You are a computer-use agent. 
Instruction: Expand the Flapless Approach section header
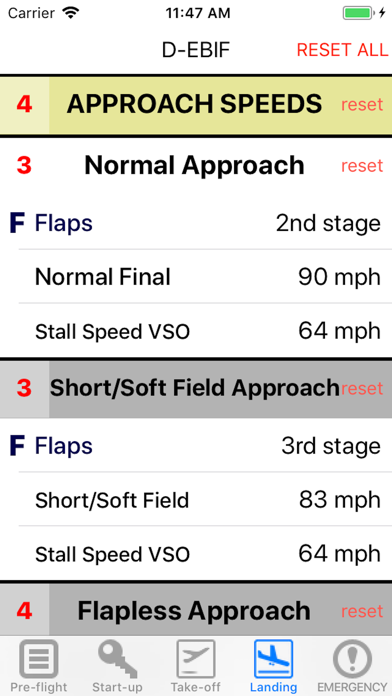coord(196,611)
